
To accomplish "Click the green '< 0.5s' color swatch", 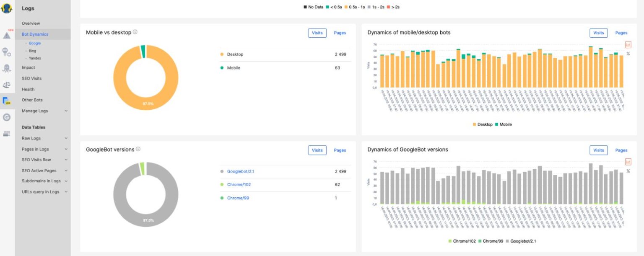I will tap(327, 7).
